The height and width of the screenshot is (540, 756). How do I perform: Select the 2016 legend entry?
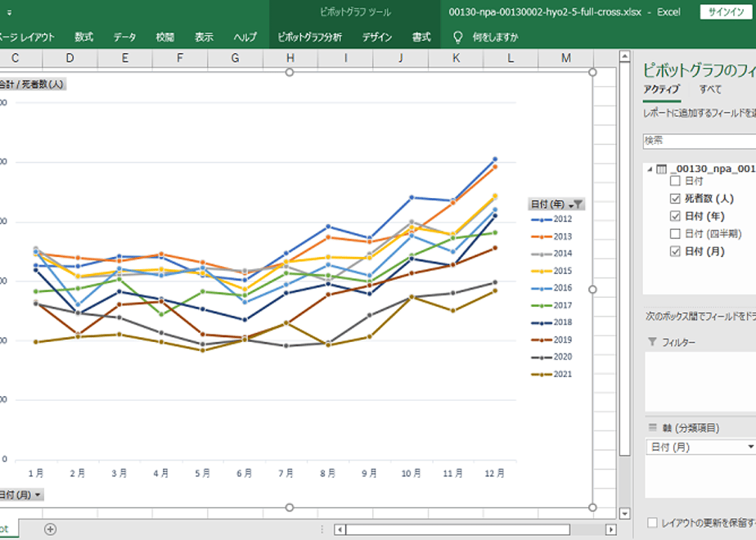[551, 288]
